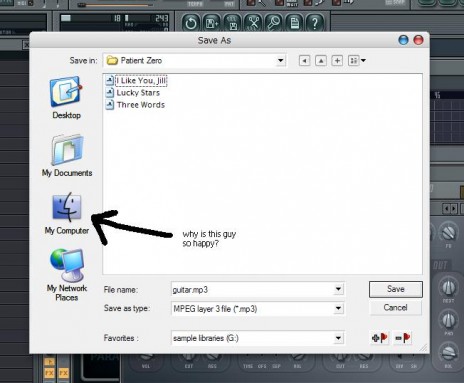This screenshot has width=464, height=383.
Task: Open the View menu icon
Action: [353, 61]
